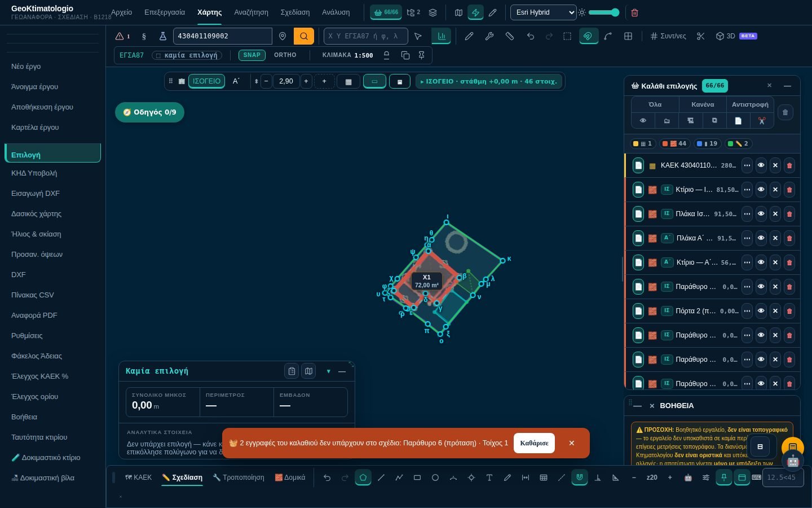The width and height of the screenshot is (812, 508).
Task: Select the polyline drawing tool
Action: [399, 478]
